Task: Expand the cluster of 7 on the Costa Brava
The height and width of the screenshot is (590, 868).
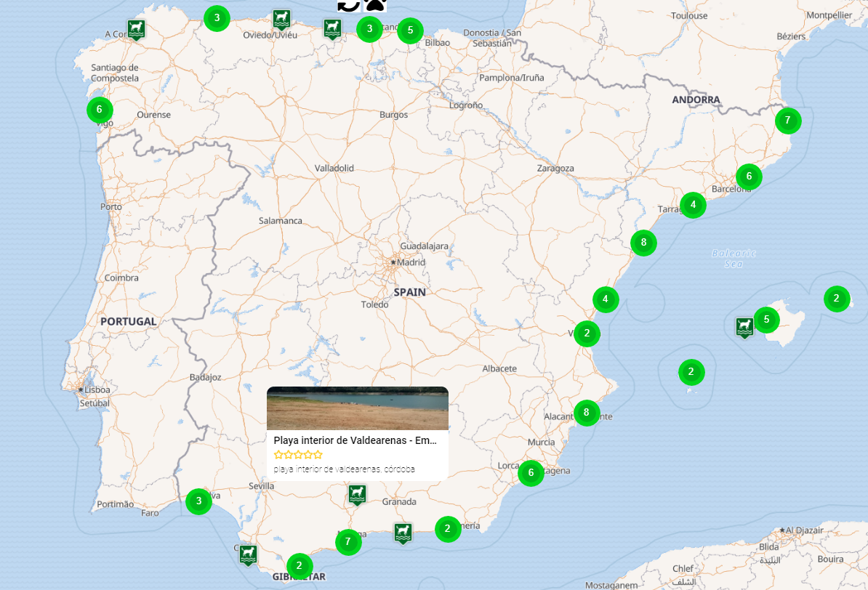Action: coord(788,121)
